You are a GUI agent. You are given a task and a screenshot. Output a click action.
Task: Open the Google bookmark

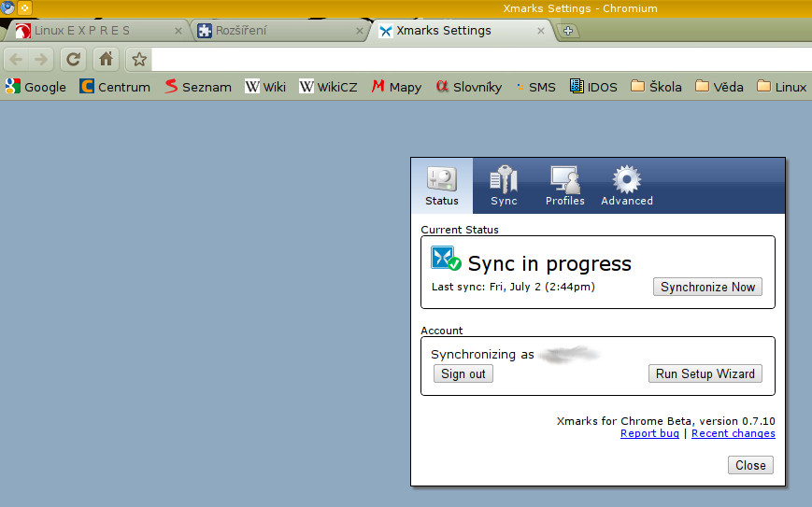(x=36, y=87)
